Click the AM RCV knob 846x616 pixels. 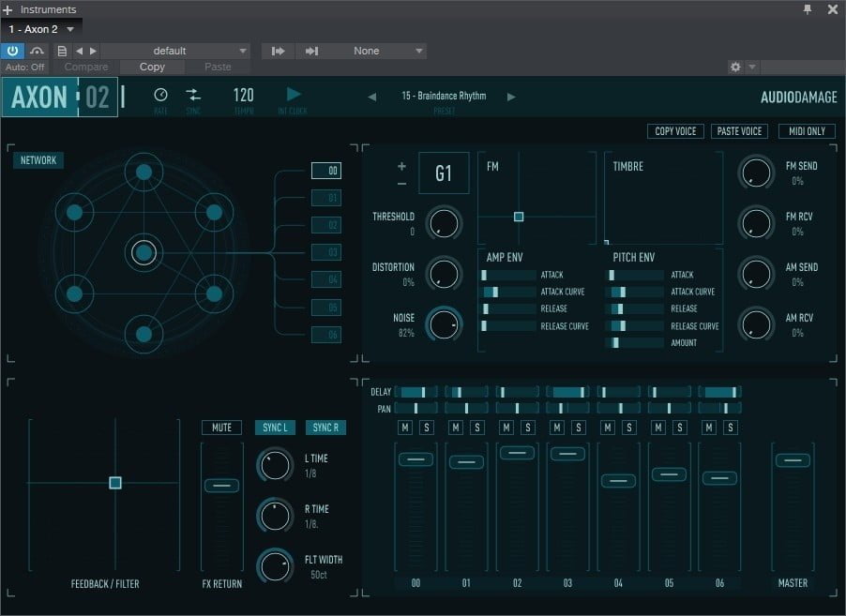757,324
